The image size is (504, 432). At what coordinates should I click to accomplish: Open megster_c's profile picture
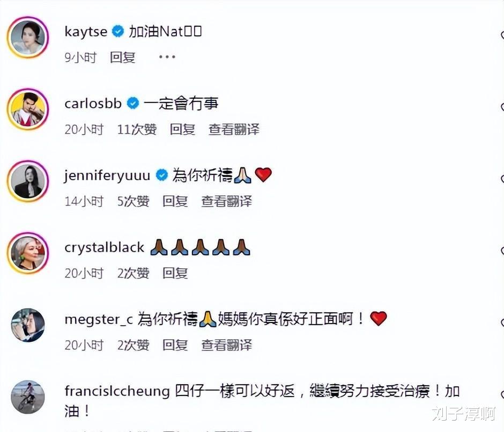(x=28, y=325)
